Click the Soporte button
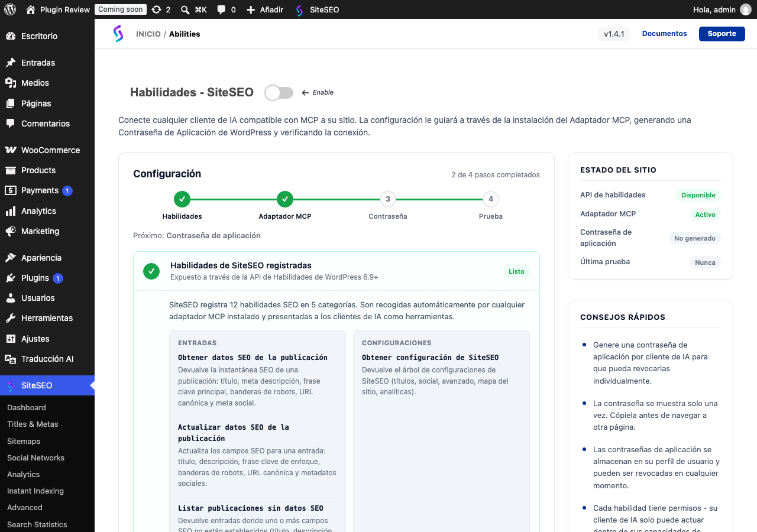This screenshot has height=532, width=757. [x=722, y=34]
